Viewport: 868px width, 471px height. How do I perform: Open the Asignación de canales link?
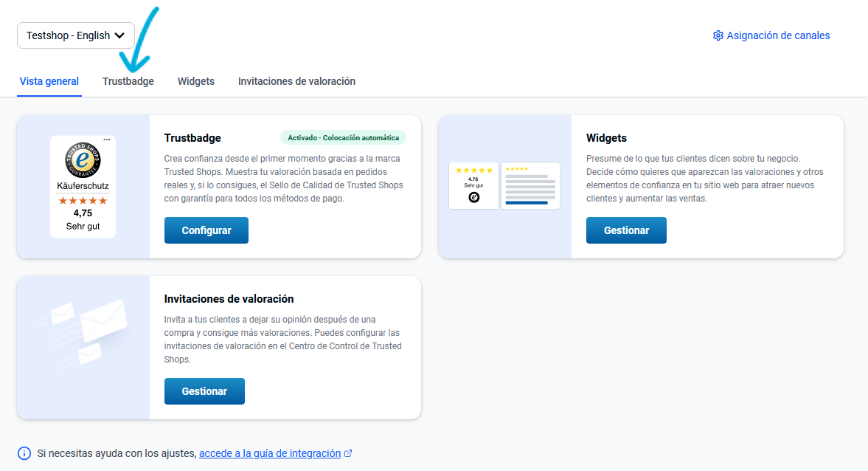778,35
